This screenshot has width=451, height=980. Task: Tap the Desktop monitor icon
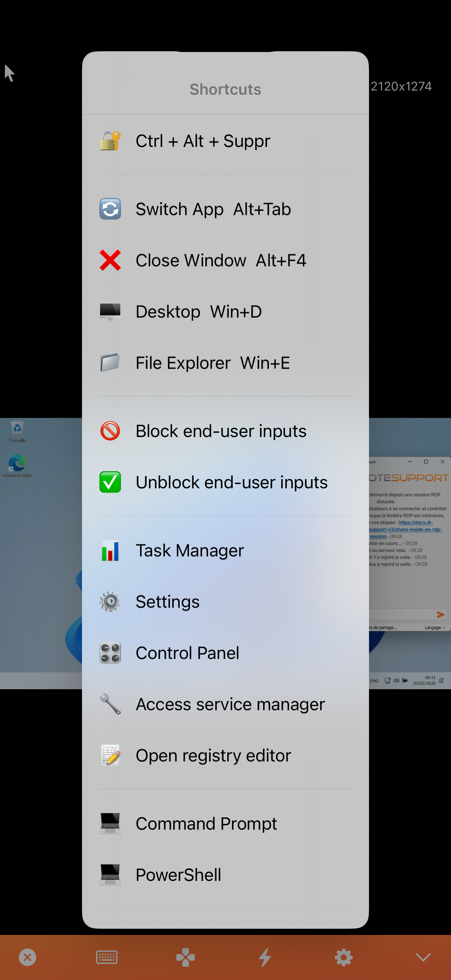click(x=110, y=312)
